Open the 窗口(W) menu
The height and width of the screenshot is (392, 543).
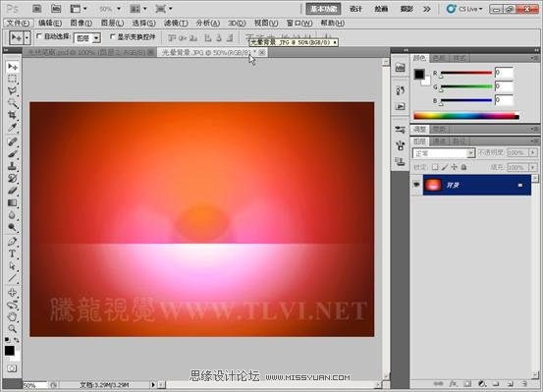[x=299, y=23]
